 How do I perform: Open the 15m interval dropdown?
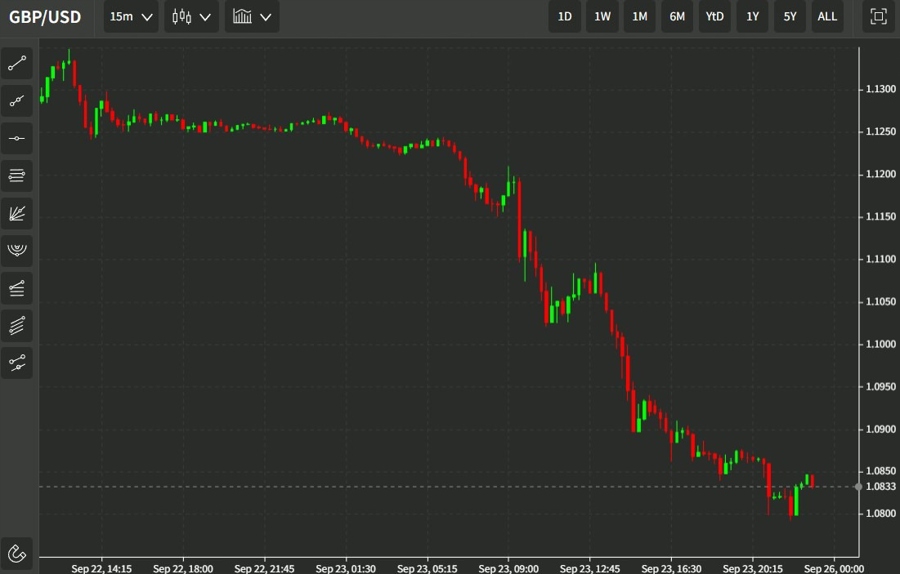pyautogui.click(x=131, y=17)
